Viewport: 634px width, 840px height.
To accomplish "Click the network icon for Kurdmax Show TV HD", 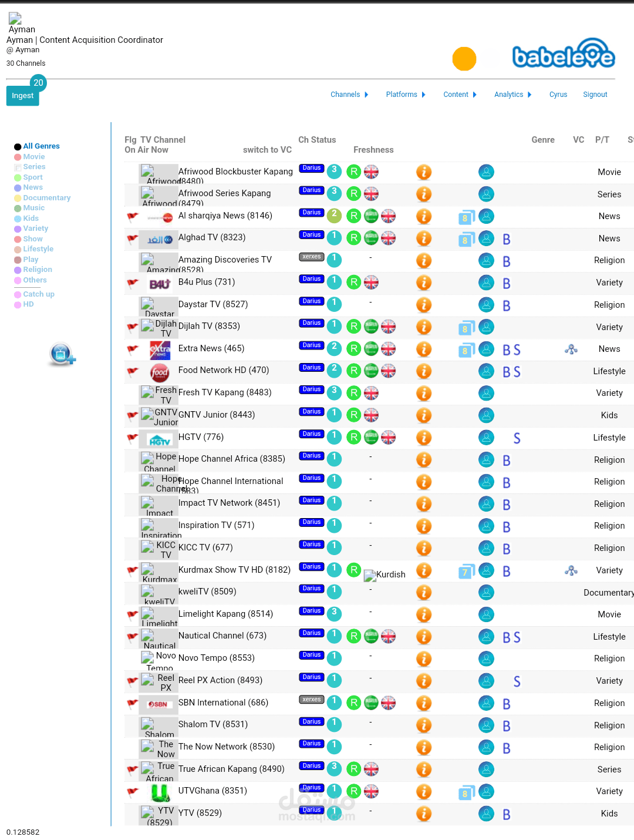I will click(571, 570).
